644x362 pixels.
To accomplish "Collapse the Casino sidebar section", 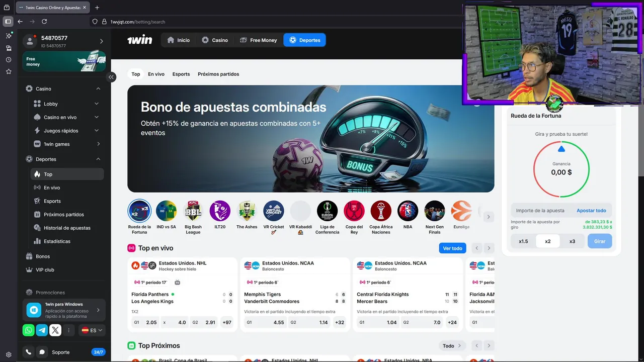I will [x=98, y=88].
